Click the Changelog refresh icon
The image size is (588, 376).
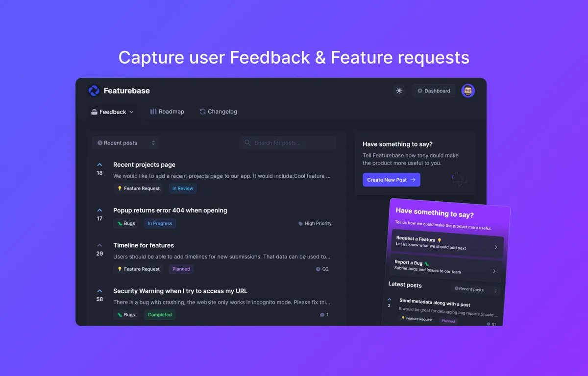point(202,112)
